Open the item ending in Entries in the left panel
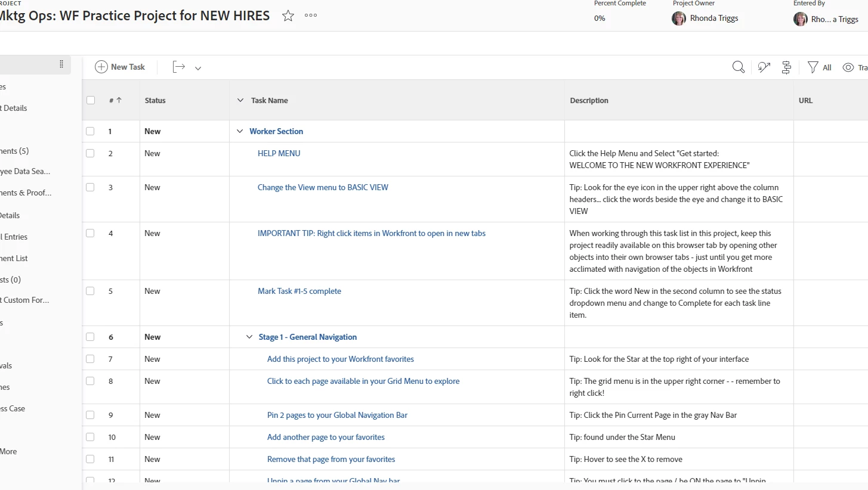Screen dimensions: 868x490 (14, 237)
